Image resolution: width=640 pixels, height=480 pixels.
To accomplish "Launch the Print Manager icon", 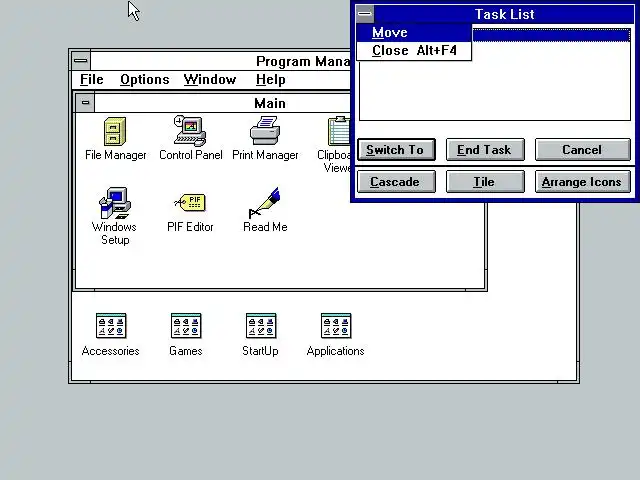I will click(265, 131).
